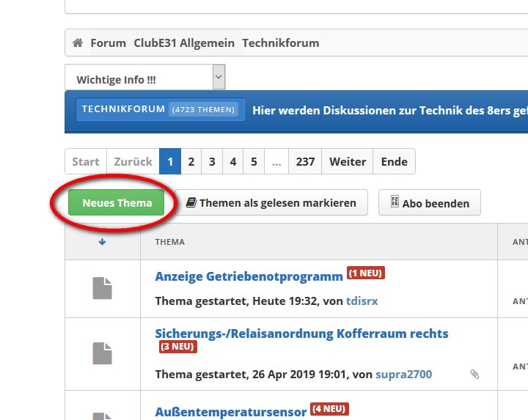Mark topics read with Themen als gelesen markieren
This screenshot has width=528, height=420.
click(x=271, y=203)
